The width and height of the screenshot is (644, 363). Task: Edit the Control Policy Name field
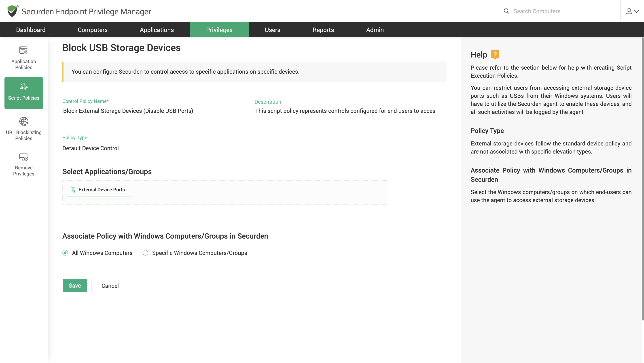pyautogui.click(x=153, y=111)
